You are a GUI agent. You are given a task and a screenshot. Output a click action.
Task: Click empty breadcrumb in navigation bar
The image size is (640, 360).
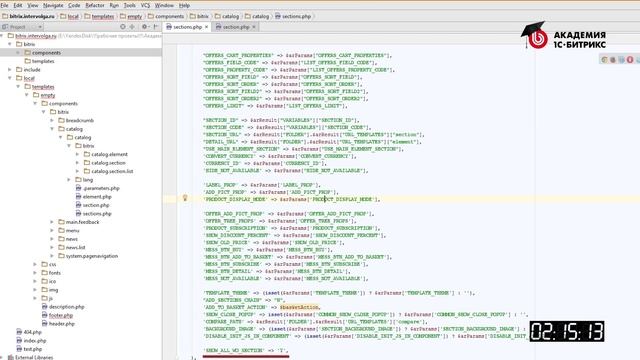131,16
